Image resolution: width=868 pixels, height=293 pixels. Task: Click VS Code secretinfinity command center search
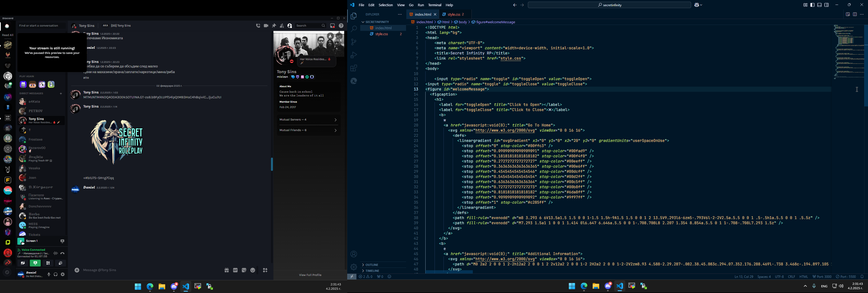(x=609, y=5)
